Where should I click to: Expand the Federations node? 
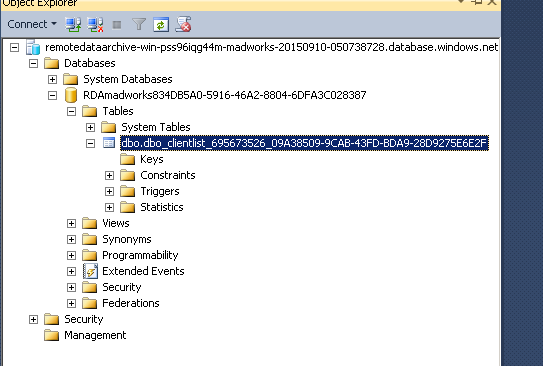(x=71, y=304)
